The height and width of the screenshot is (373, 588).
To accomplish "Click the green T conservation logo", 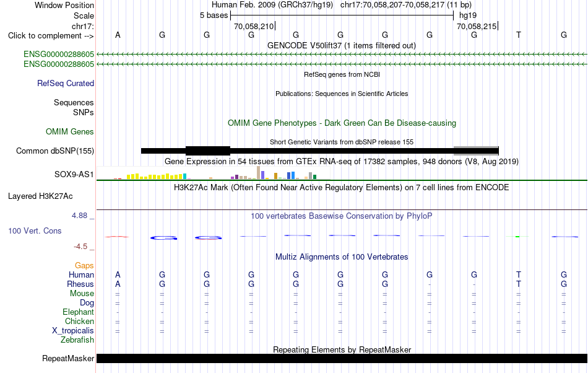I will [x=517, y=237].
